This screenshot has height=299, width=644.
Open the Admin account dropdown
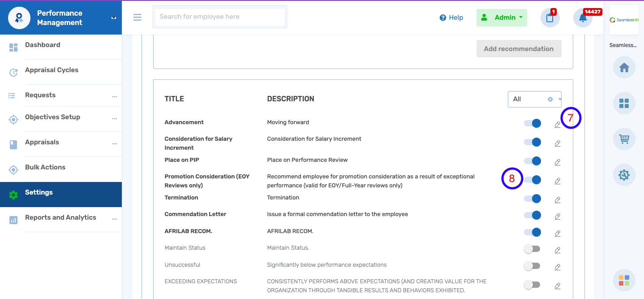coord(502,17)
